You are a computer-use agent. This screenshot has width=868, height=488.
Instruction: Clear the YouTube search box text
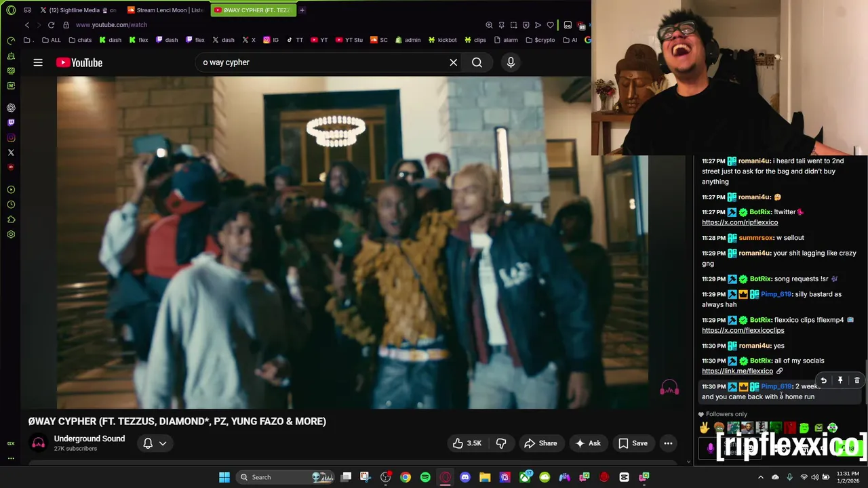pyautogui.click(x=454, y=62)
